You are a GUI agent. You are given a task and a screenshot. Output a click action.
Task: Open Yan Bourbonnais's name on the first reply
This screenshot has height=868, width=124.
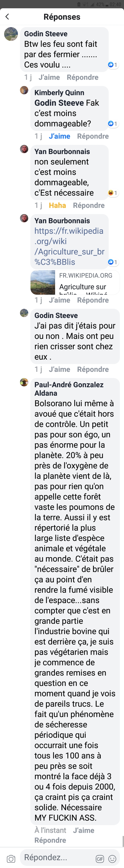point(62,152)
